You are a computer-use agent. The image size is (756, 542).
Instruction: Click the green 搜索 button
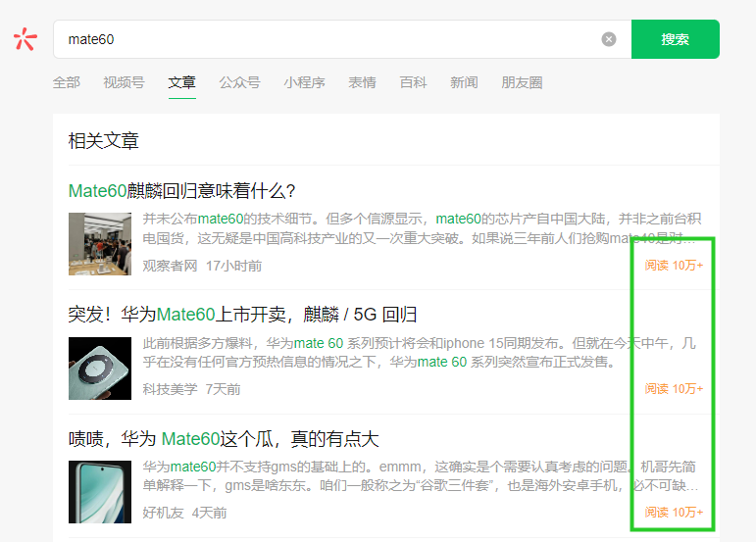675,39
